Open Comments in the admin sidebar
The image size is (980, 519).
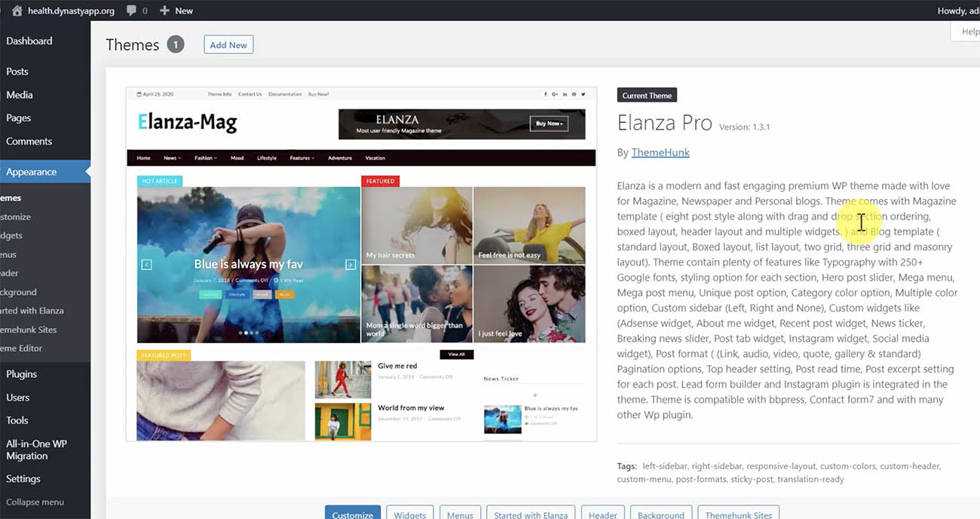coord(29,142)
